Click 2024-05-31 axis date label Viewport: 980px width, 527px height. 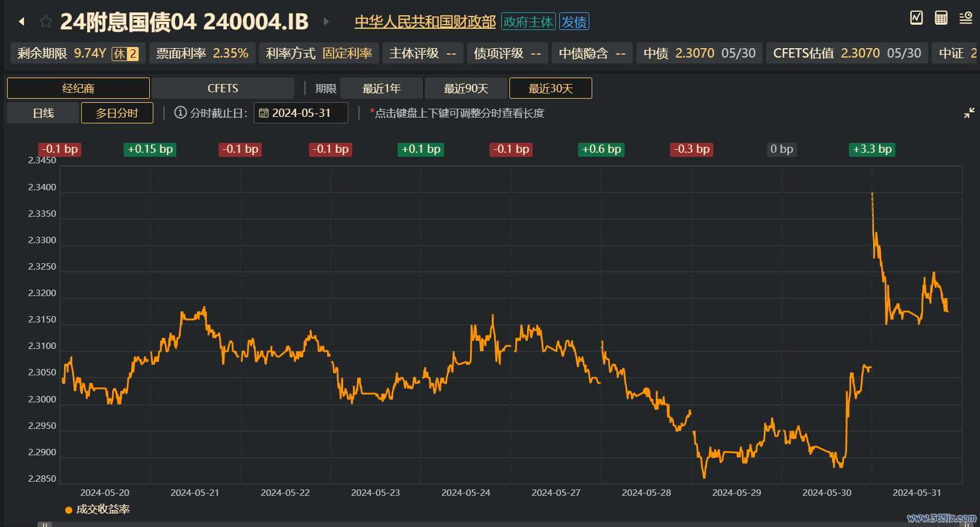[917, 493]
